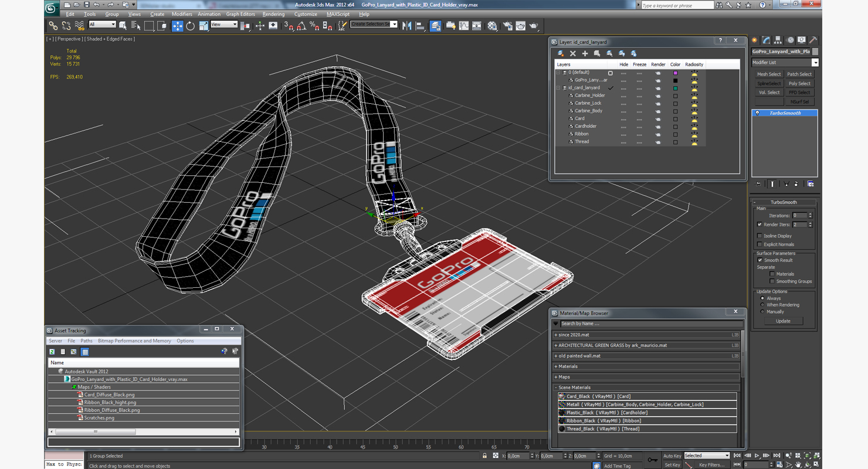Expand the Maps group in Material Browser
The image size is (868, 469).
(555, 377)
